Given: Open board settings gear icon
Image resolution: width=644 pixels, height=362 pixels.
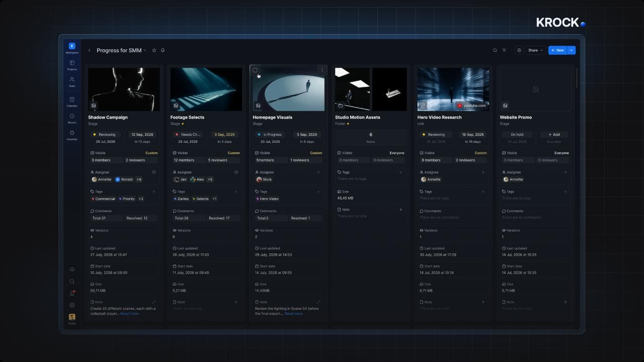Looking at the screenshot, I should click(519, 50).
